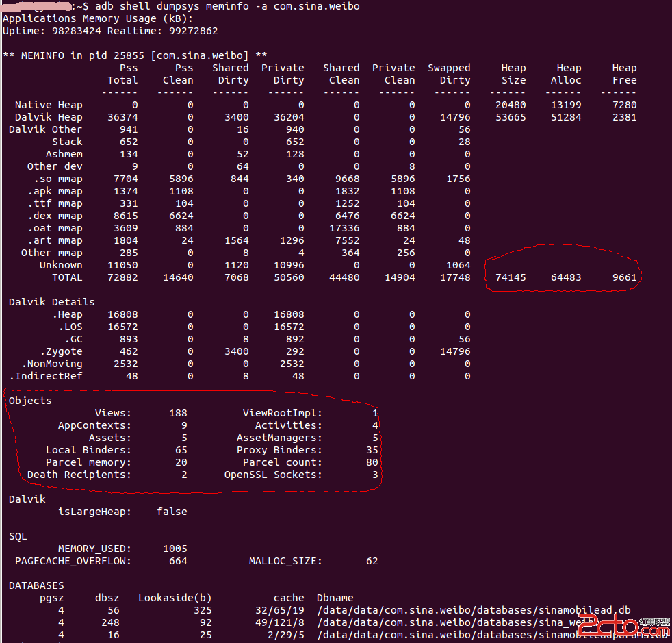The image size is (672, 643).
Task: Click the TOTAL Heap Alloc value 64483
Action: pyautogui.click(x=566, y=278)
